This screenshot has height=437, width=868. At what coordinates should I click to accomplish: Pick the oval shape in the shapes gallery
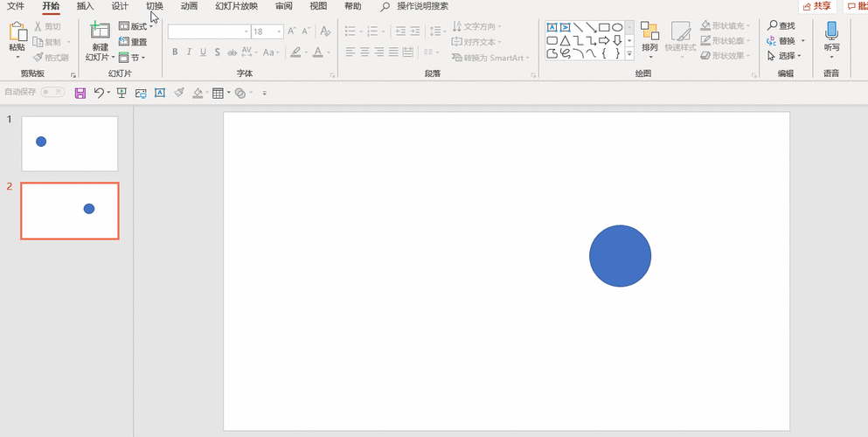(x=616, y=27)
